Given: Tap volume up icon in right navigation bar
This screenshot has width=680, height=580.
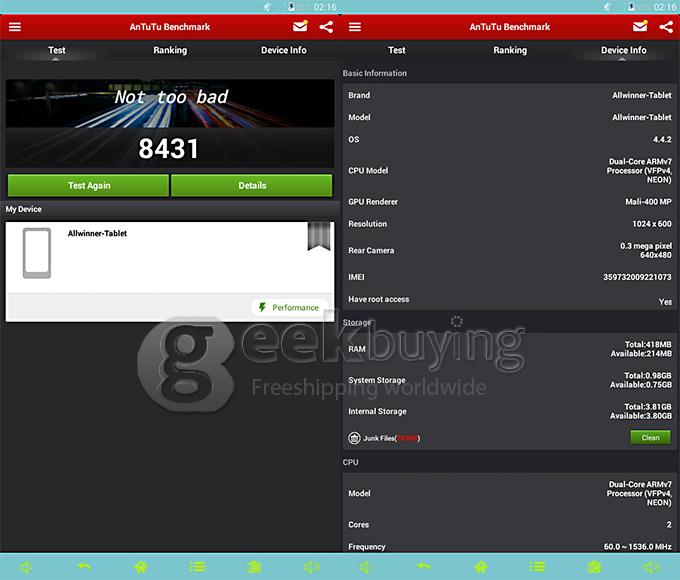Looking at the screenshot, I should [652, 567].
